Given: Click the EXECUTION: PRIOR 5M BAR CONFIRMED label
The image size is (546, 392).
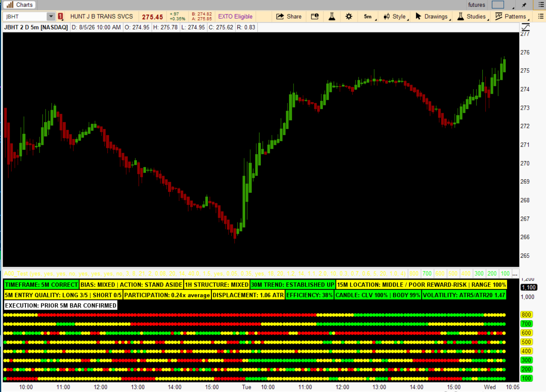Looking at the screenshot, I should point(61,306).
